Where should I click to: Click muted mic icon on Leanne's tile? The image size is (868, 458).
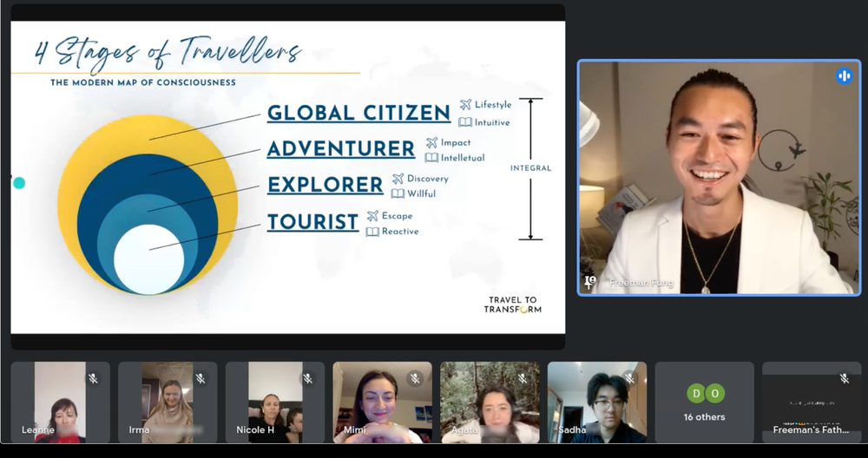tap(93, 378)
